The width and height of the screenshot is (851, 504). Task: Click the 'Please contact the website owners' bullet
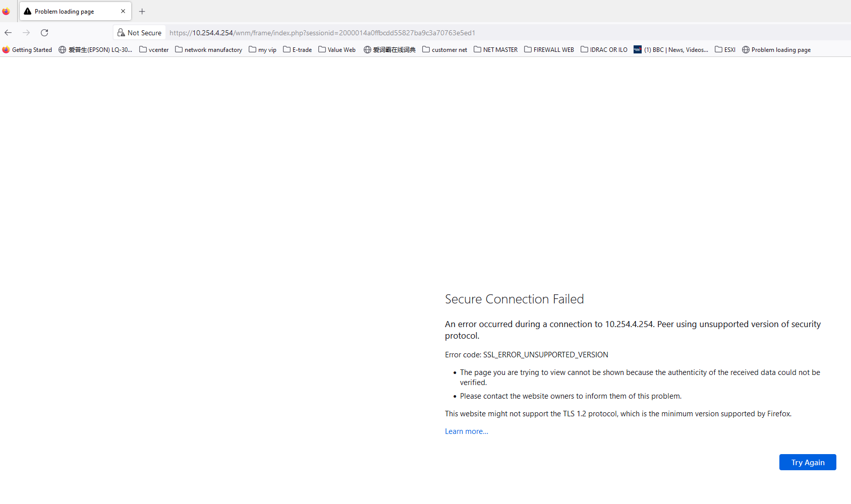tap(571, 396)
